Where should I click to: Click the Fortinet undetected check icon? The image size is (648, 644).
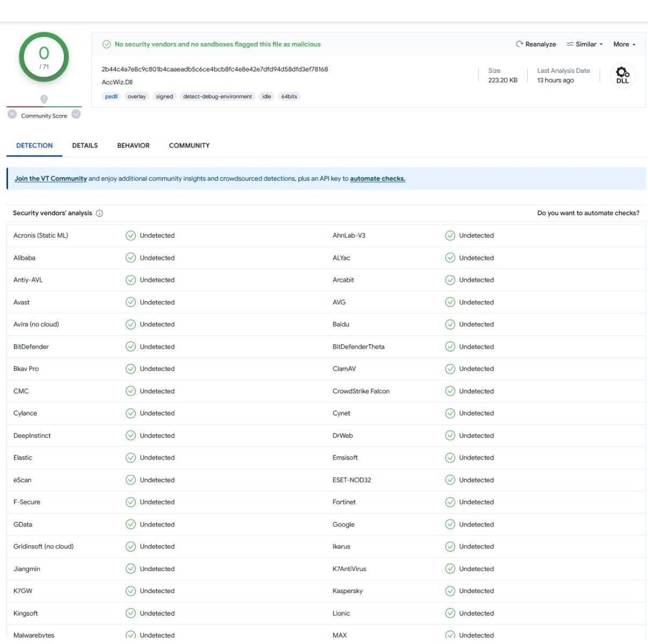[450, 502]
